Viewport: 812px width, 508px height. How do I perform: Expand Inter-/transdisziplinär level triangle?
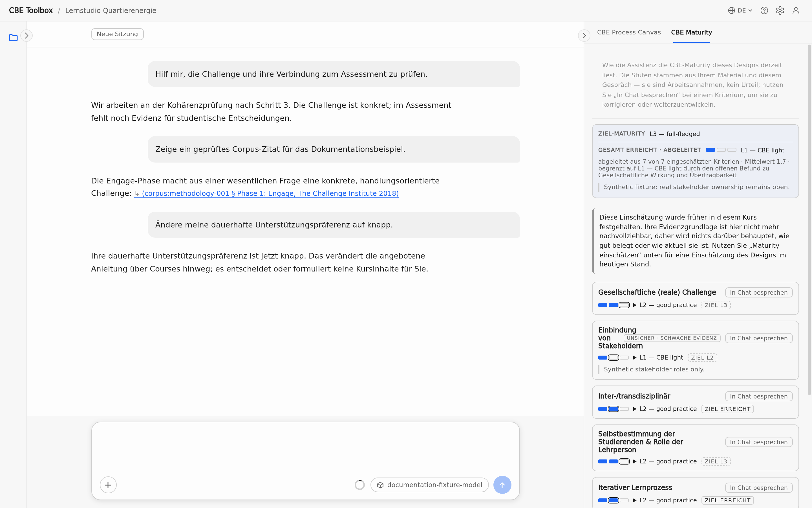pos(634,409)
